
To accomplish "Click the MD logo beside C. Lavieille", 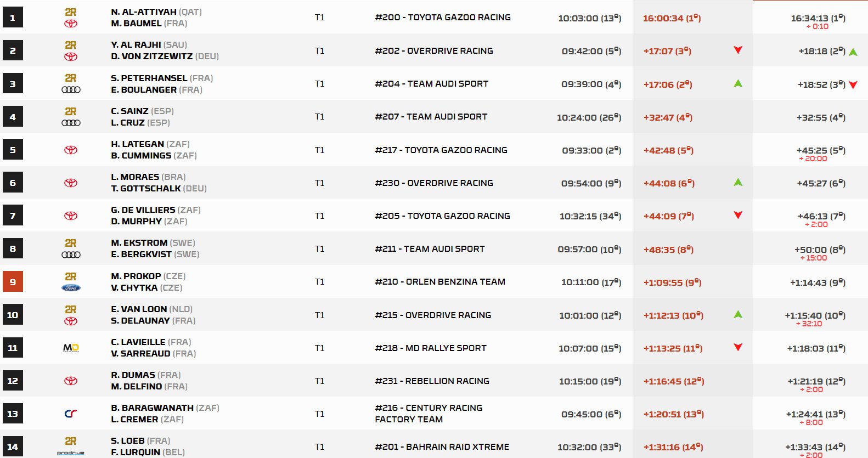I will tap(71, 348).
